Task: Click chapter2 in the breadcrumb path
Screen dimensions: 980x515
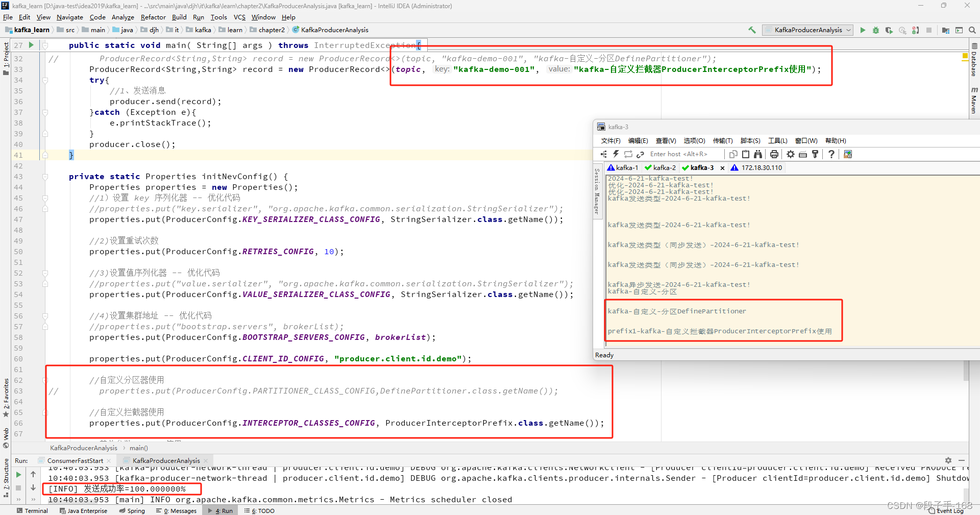Action: click(x=267, y=30)
